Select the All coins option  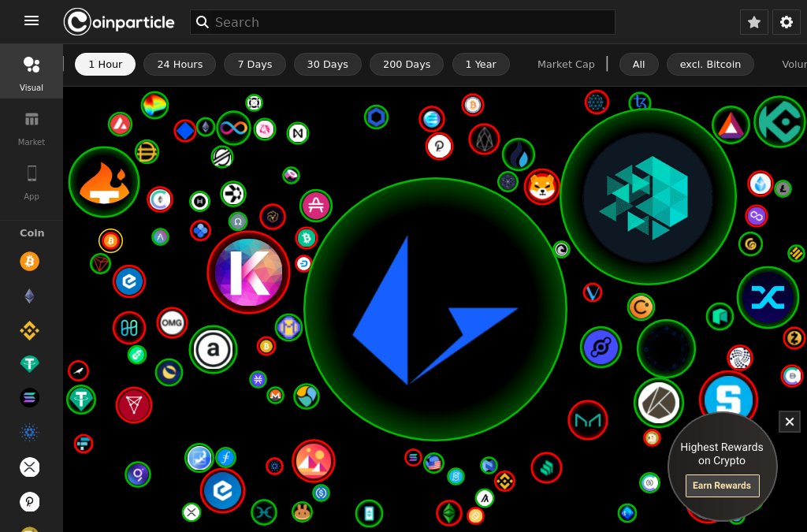click(x=638, y=64)
